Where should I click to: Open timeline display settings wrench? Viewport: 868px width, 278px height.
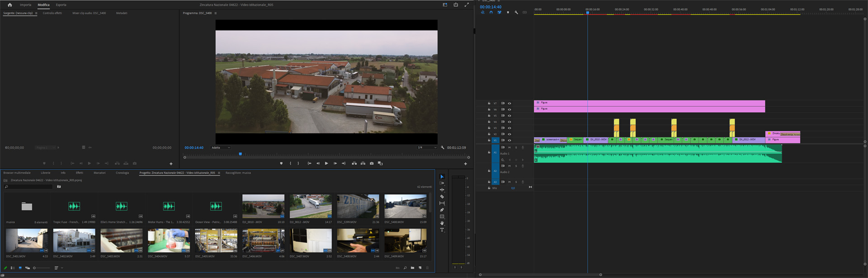pos(516,13)
